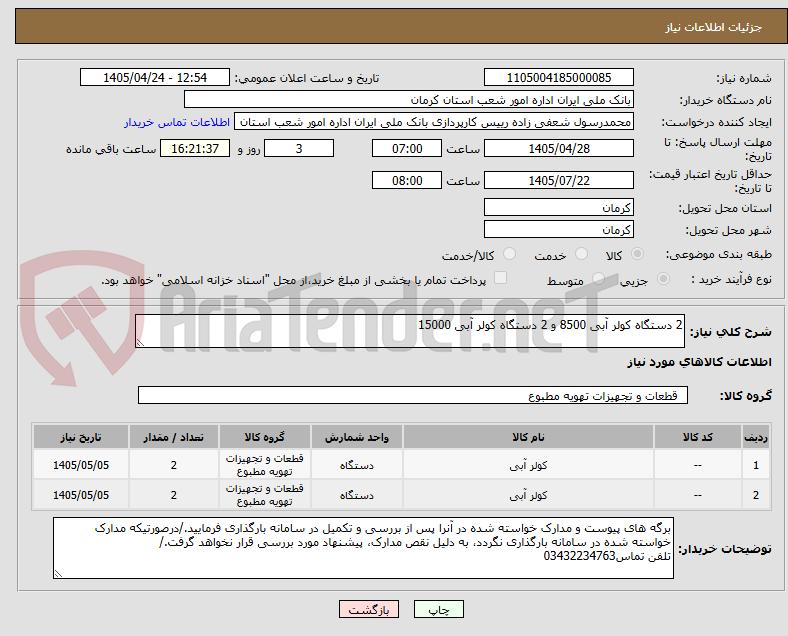
Task: Click the گروه کالا table column header
Action: [x=265, y=437]
